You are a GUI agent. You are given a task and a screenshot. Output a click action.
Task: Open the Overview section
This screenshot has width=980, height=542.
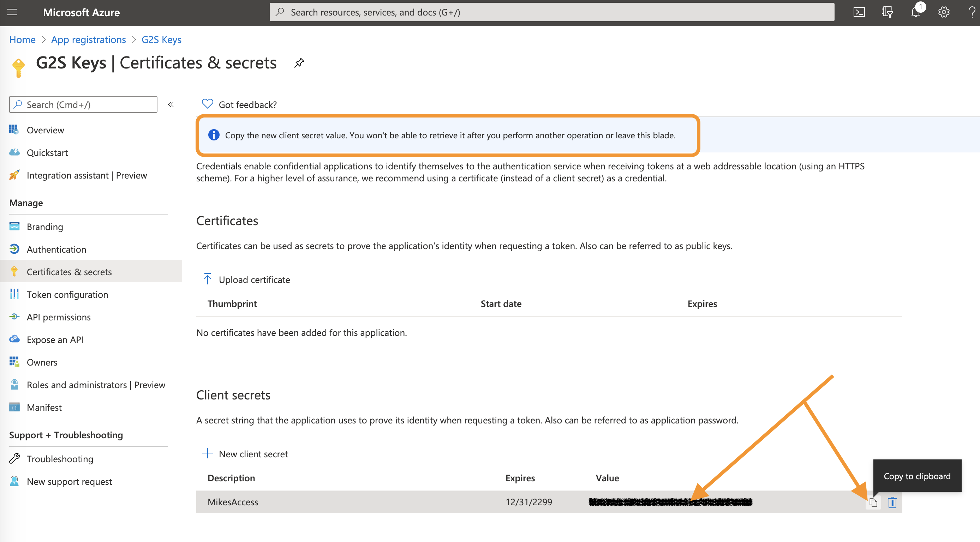pos(45,130)
